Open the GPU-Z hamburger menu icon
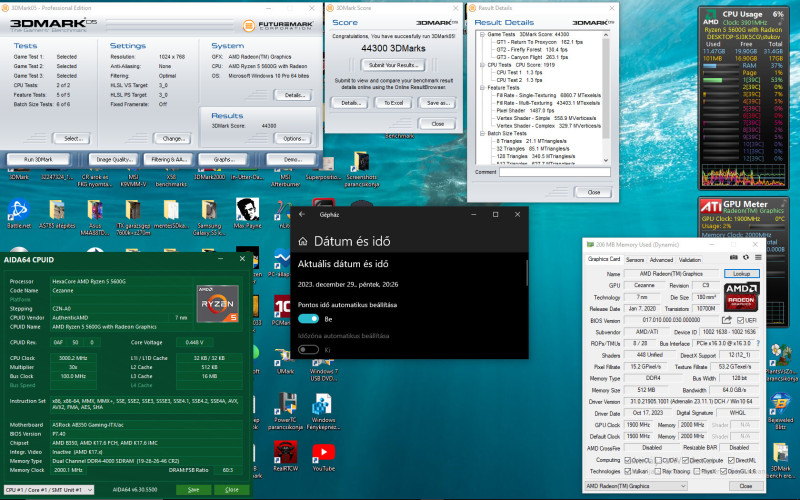 [758, 258]
